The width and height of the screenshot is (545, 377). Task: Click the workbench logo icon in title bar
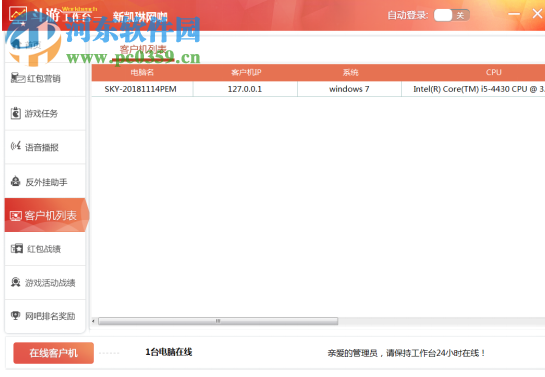(x=18, y=15)
